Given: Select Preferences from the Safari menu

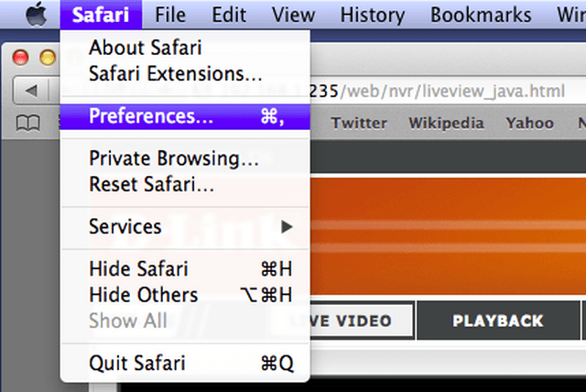Looking at the screenshot, I should click(x=185, y=116).
